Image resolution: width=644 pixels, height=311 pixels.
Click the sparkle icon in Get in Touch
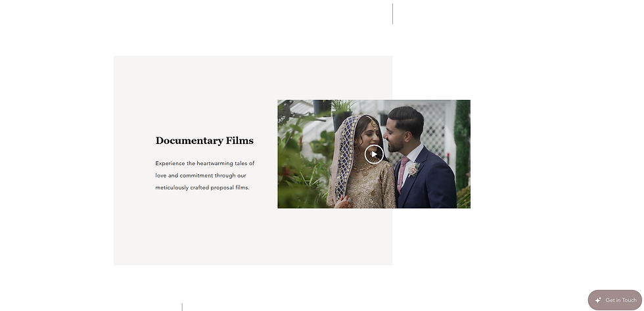[598, 300]
